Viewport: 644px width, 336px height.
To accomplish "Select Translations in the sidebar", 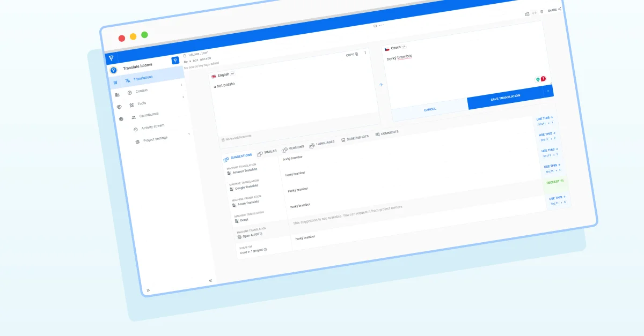I will 142,79.
